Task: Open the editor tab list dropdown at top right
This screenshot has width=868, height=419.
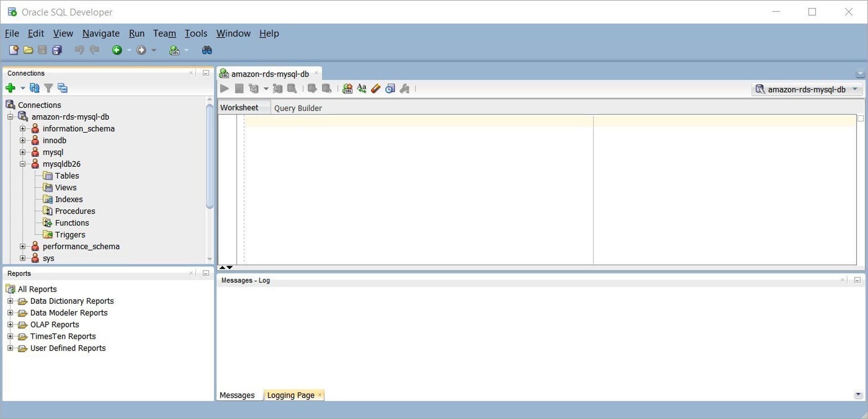Action: click(860, 73)
